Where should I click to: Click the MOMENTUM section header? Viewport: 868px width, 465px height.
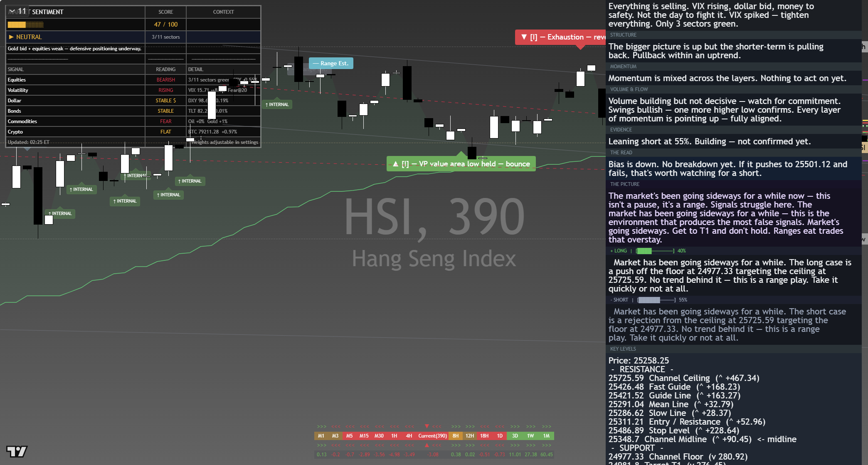[623, 67]
